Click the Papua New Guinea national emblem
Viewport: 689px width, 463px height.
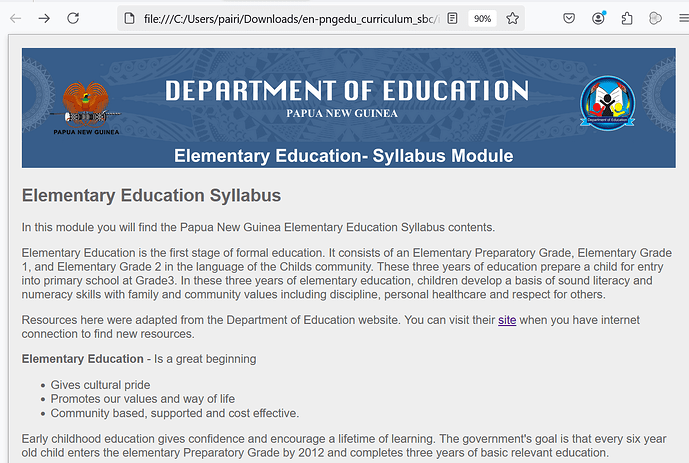point(86,108)
